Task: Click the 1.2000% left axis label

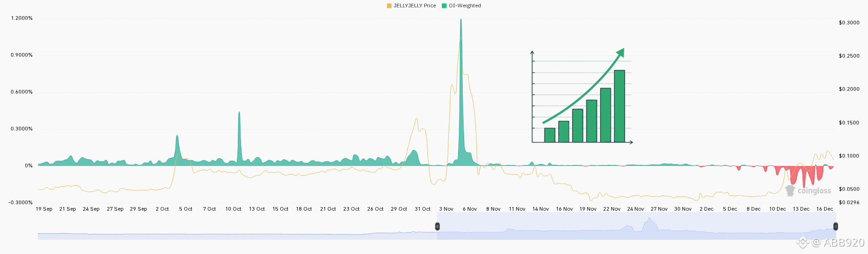Action: click(x=22, y=18)
